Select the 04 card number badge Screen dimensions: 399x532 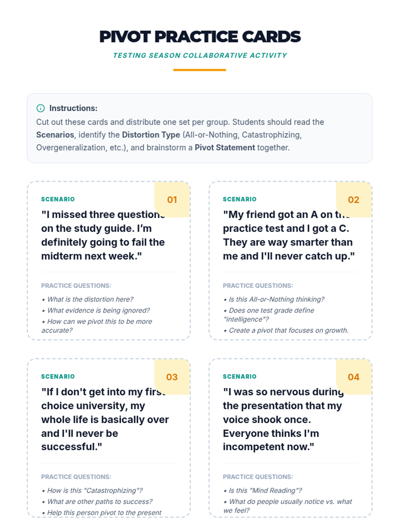[354, 377]
